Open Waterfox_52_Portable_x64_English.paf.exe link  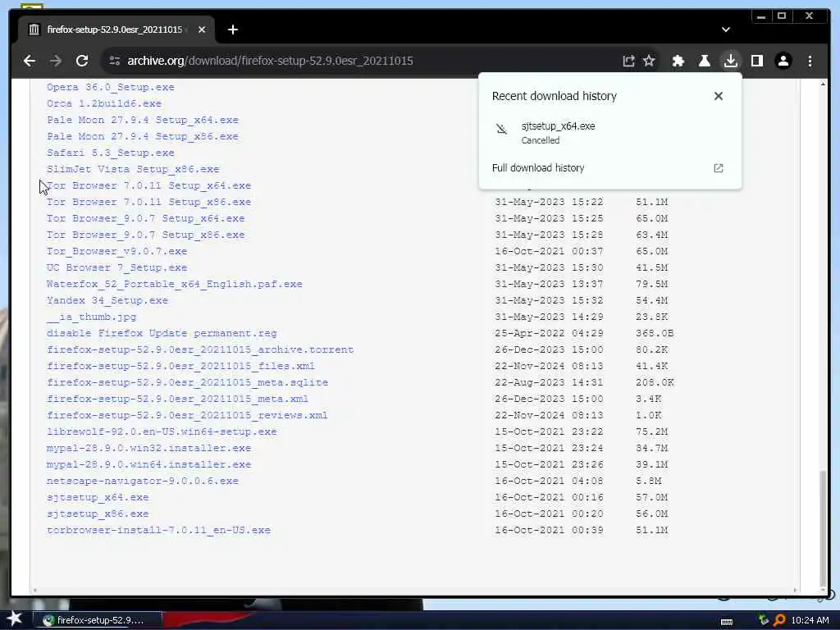click(175, 284)
